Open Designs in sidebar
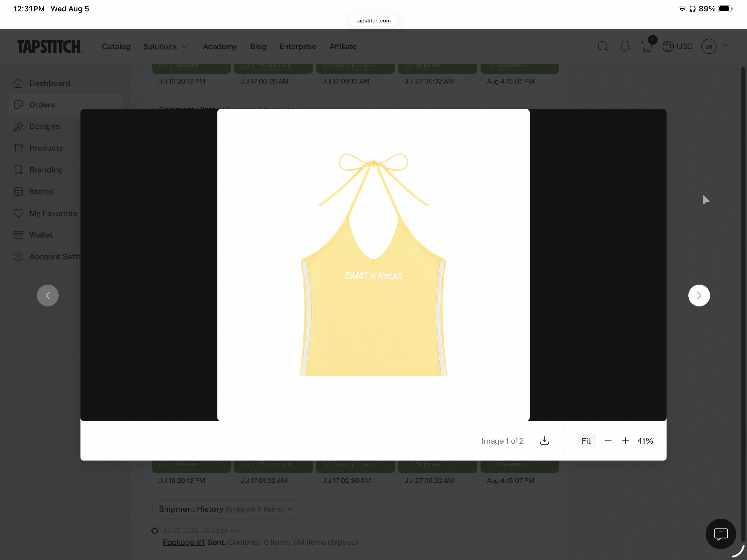 45,127
